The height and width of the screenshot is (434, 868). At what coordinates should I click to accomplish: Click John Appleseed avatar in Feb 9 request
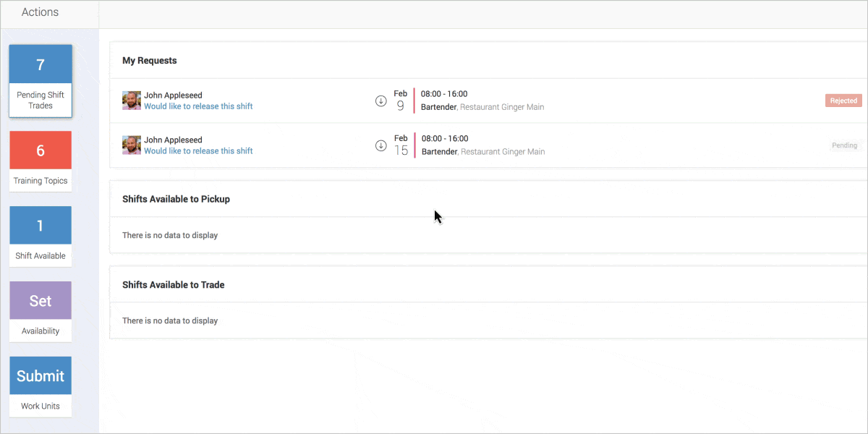click(132, 101)
